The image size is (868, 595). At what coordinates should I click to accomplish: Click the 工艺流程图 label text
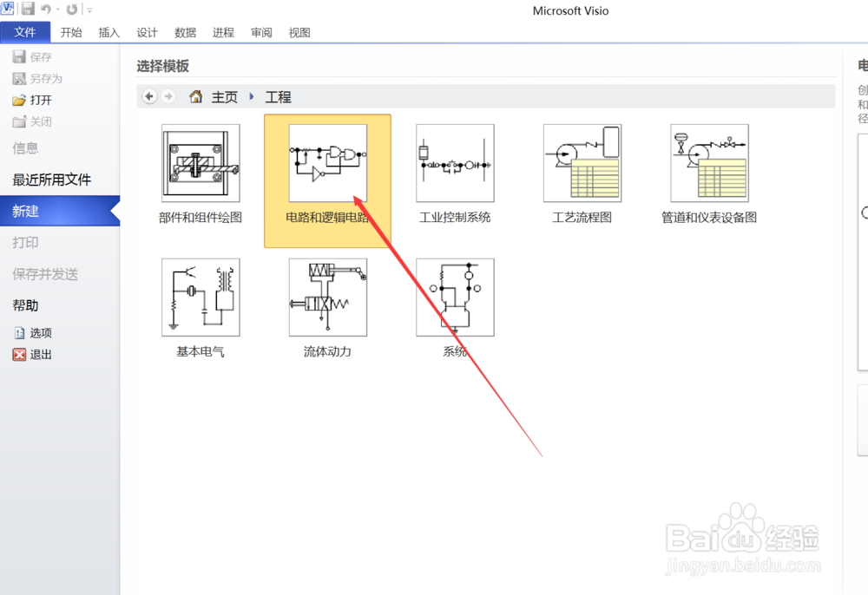pyautogui.click(x=582, y=218)
